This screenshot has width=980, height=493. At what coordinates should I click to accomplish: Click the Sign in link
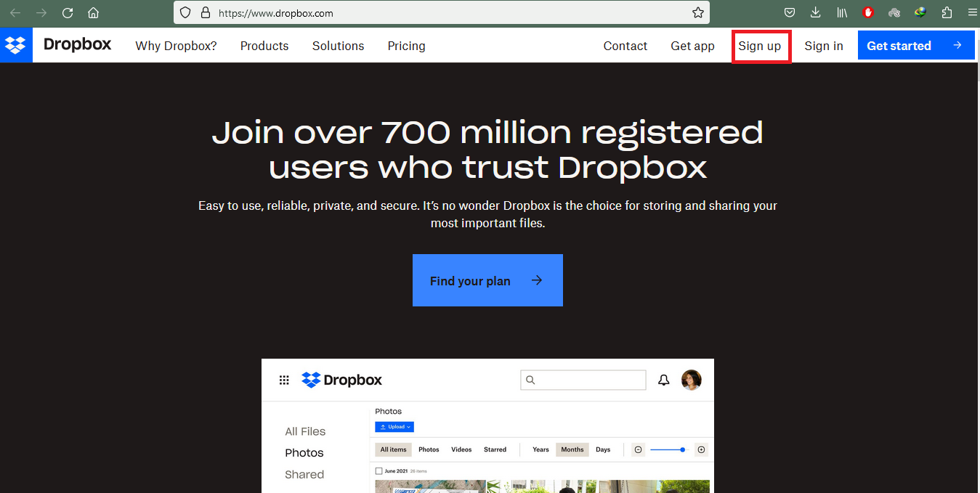pyautogui.click(x=824, y=46)
